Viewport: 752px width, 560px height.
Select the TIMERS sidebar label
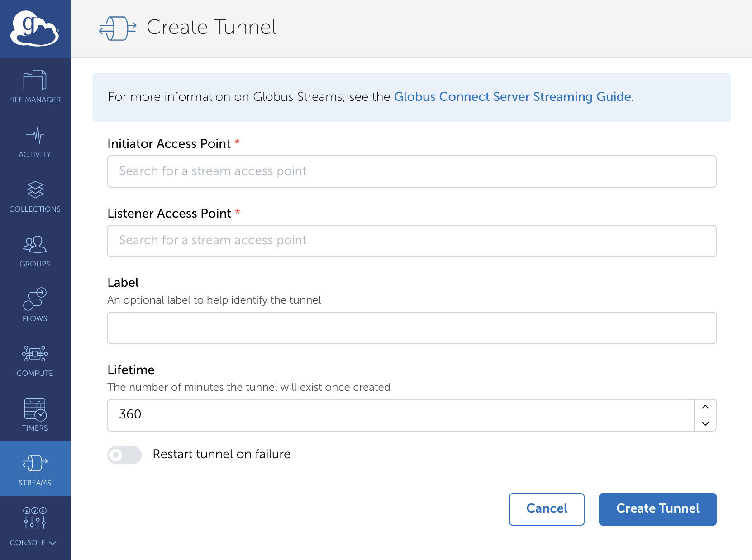tap(35, 428)
